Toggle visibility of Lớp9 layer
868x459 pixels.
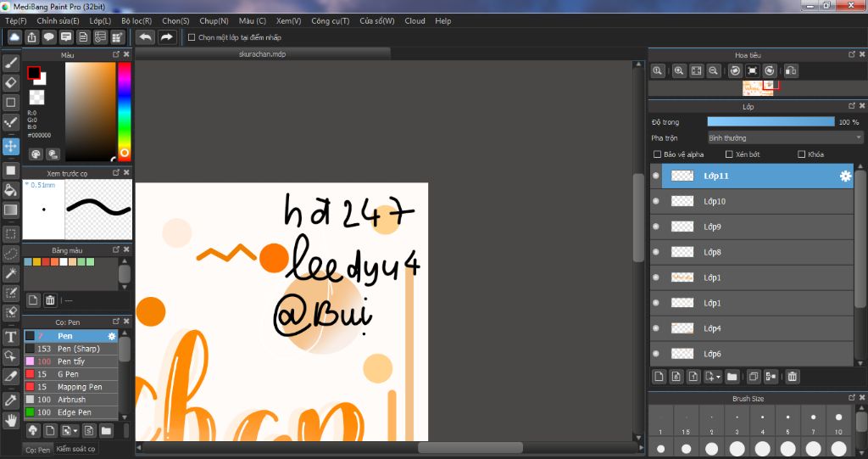point(656,227)
